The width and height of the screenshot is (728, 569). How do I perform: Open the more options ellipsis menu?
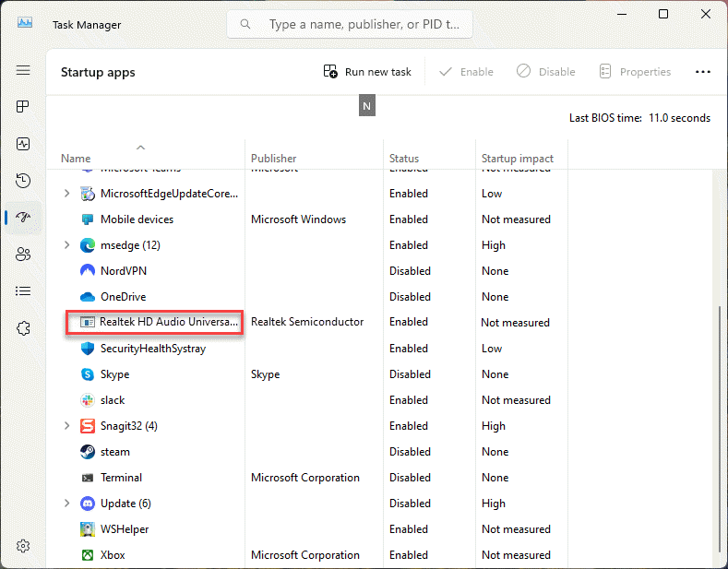pyautogui.click(x=703, y=72)
